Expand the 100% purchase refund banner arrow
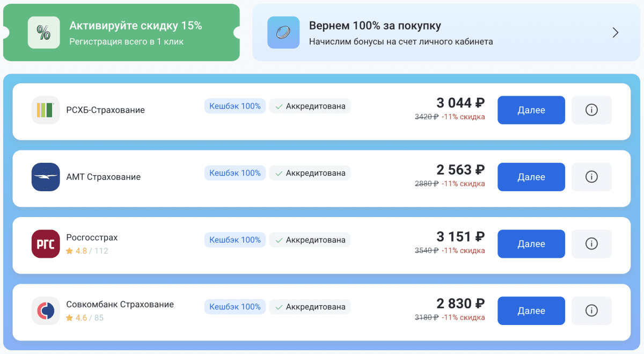The image size is (644, 354). coord(616,33)
